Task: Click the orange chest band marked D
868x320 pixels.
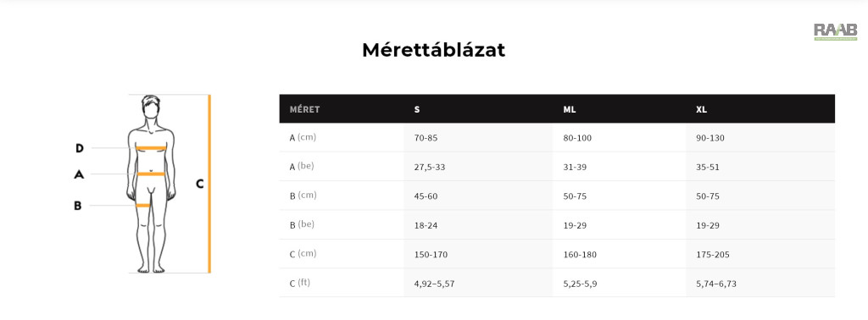Action: (x=151, y=148)
